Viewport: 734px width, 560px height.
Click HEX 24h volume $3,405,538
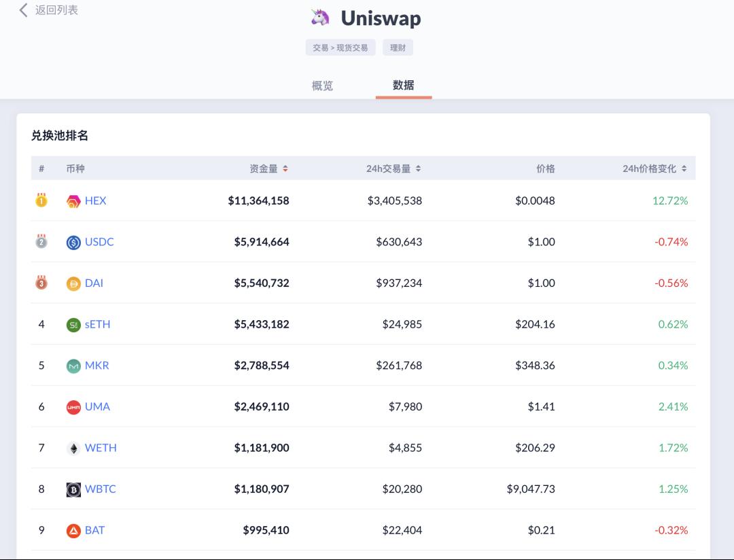click(x=395, y=200)
